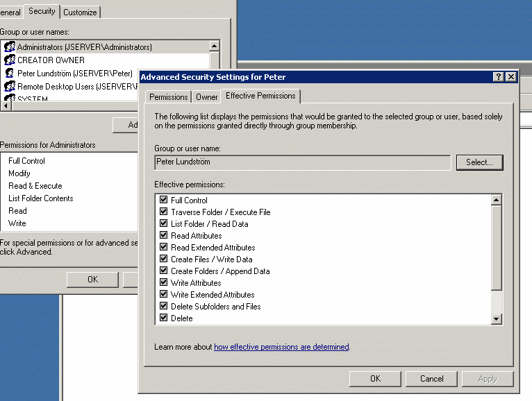This screenshot has width=532, height=401.
Task: Click scroll left arrow in group names list
Action: [x=6, y=105]
